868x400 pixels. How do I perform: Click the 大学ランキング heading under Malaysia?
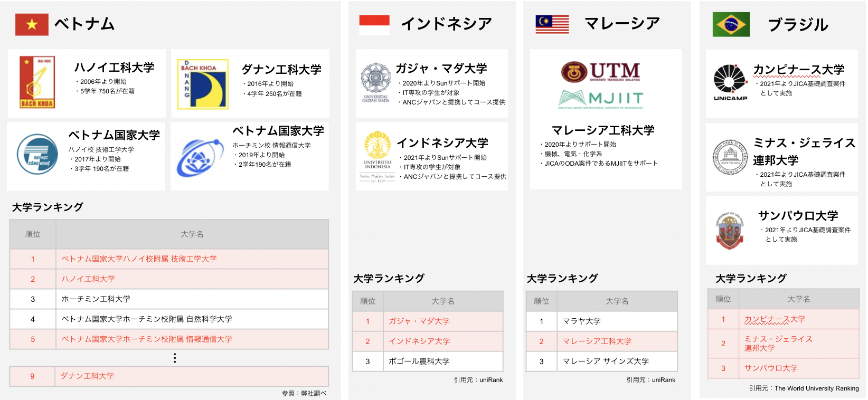click(x=562, y=279)
